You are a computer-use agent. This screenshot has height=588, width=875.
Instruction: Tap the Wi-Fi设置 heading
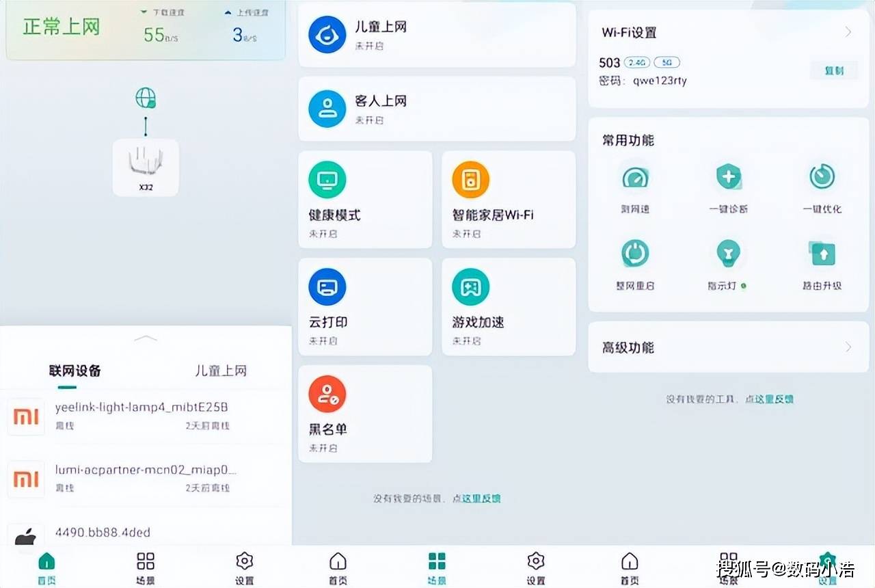tap(629, 32)
